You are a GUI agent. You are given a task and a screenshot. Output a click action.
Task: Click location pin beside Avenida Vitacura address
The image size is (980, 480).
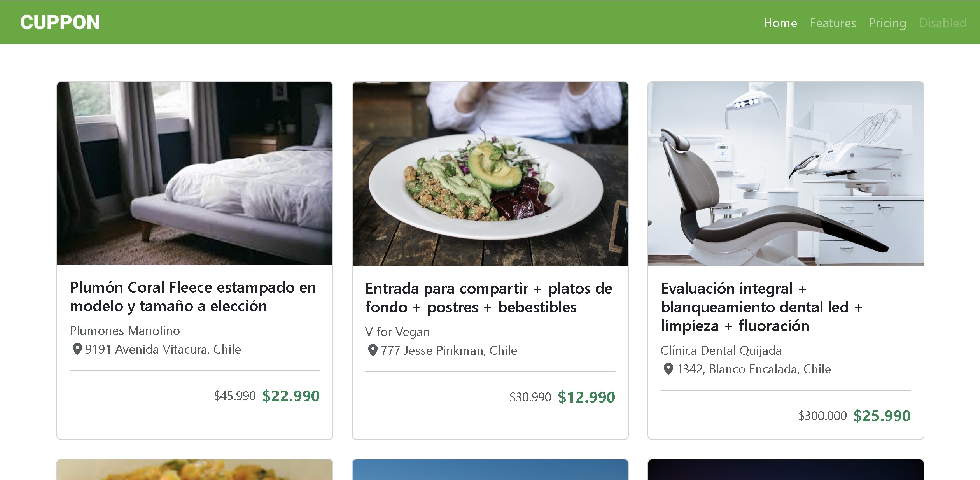point(77,349)
